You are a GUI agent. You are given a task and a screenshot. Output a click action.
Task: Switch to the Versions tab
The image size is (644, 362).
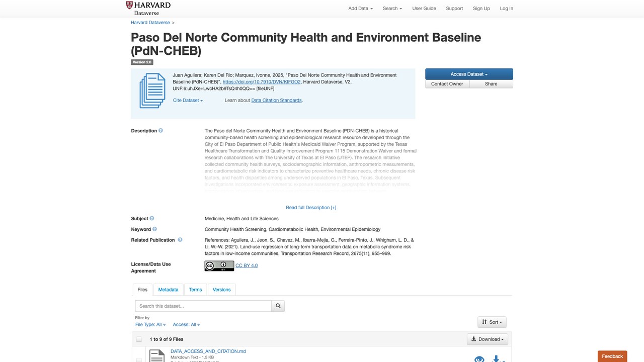click(x=221, y=290)
